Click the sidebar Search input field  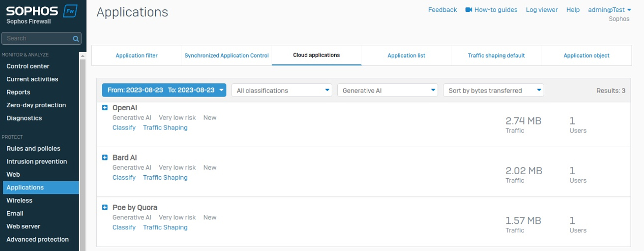click(x=37, y=38)
